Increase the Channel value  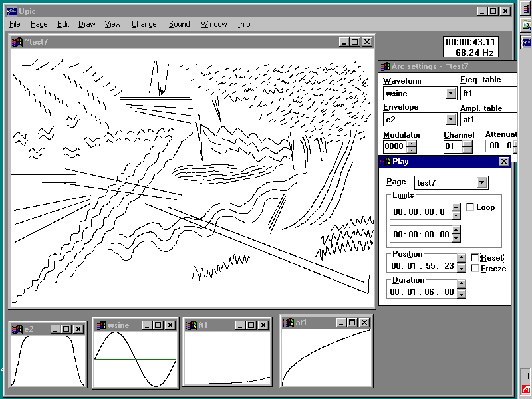(467, 144)
